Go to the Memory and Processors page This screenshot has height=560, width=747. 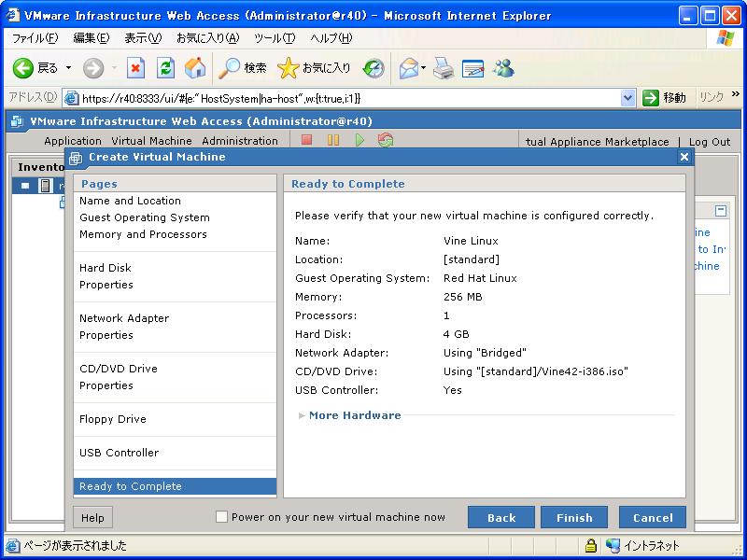pos(143,234)
